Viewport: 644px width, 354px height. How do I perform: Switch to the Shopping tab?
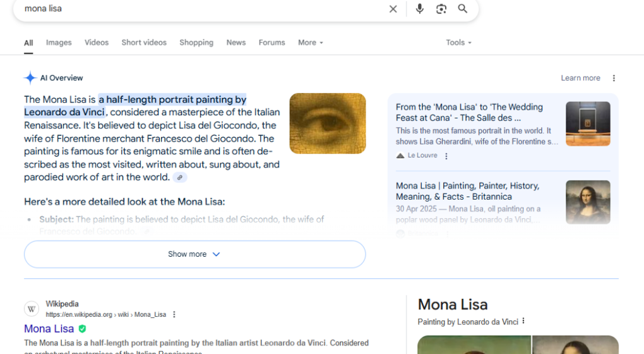coord(196,42)
